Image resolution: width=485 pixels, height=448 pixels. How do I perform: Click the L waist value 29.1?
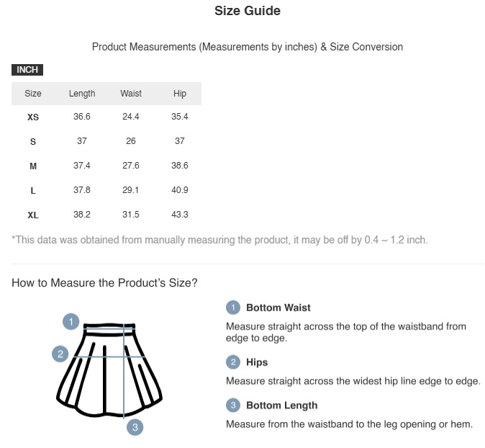(x=130, y=190)
